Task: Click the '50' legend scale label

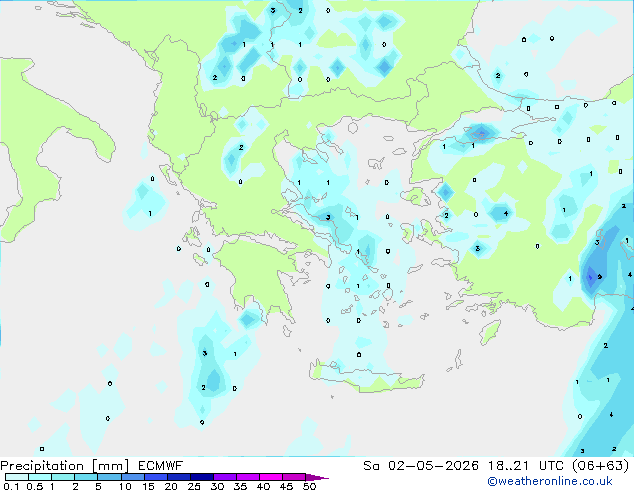Action: click(x=309, y=486)
